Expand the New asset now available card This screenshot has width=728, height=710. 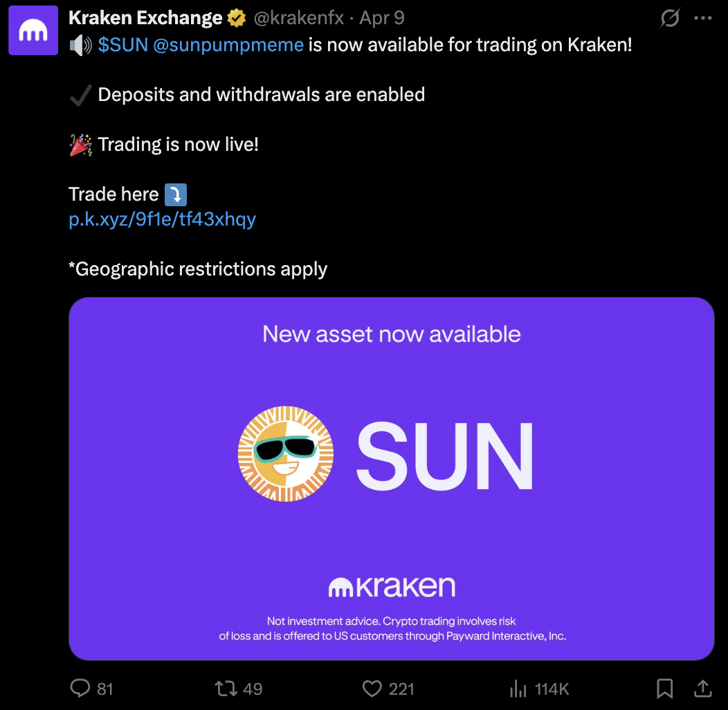(x=392, y=479)
